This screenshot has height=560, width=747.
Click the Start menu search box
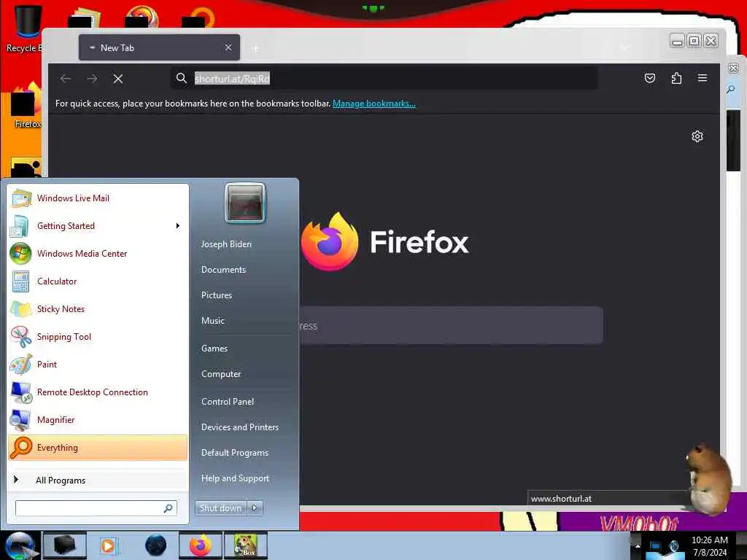(96, 508)
